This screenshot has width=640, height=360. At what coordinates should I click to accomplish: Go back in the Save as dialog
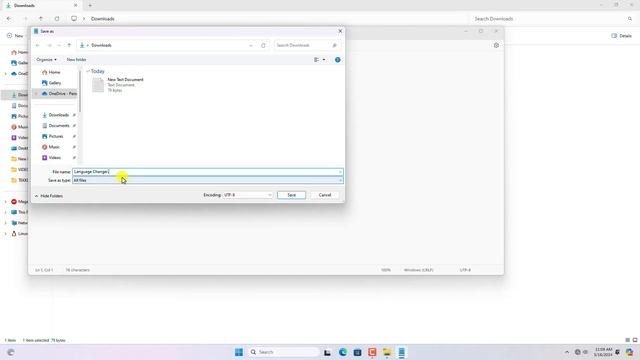tap(38, 45)
